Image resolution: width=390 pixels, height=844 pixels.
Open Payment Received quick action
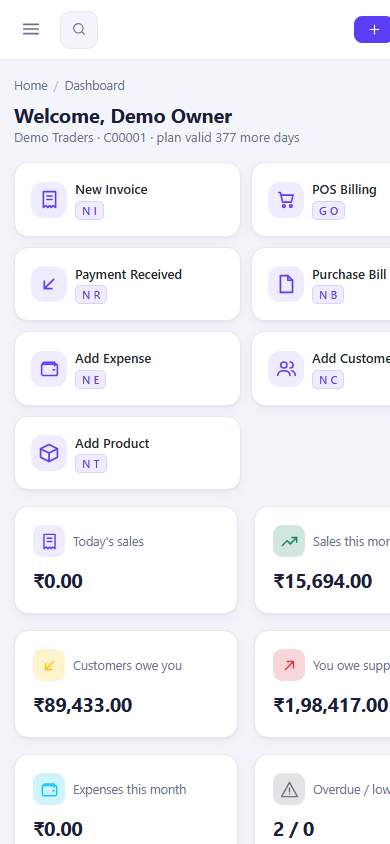tap(127, 284)
